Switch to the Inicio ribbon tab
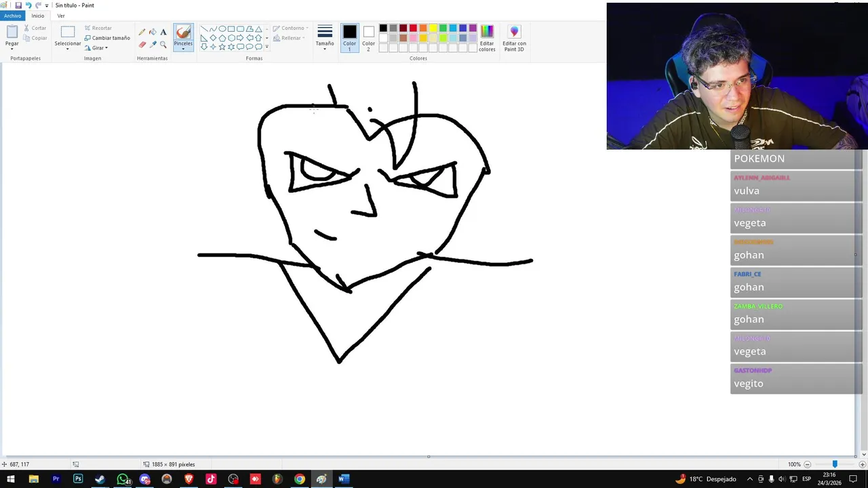868x488 pixels. point(38,16)
